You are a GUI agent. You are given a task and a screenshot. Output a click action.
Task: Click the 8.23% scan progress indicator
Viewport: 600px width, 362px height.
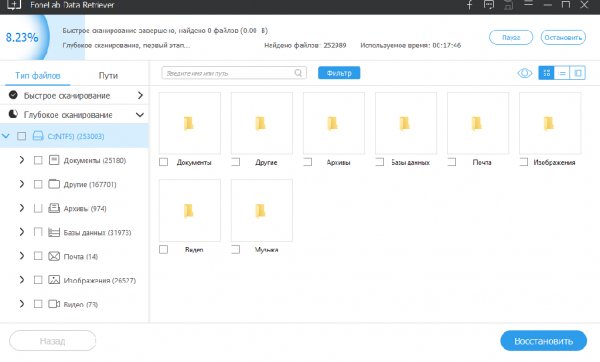pyautogui.click(x=22, y=38)
